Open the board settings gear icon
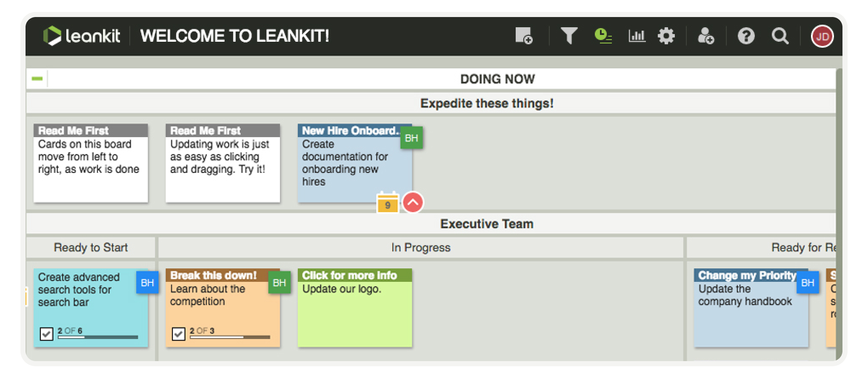This screenshot has width=868, height=379. (667, 36)
